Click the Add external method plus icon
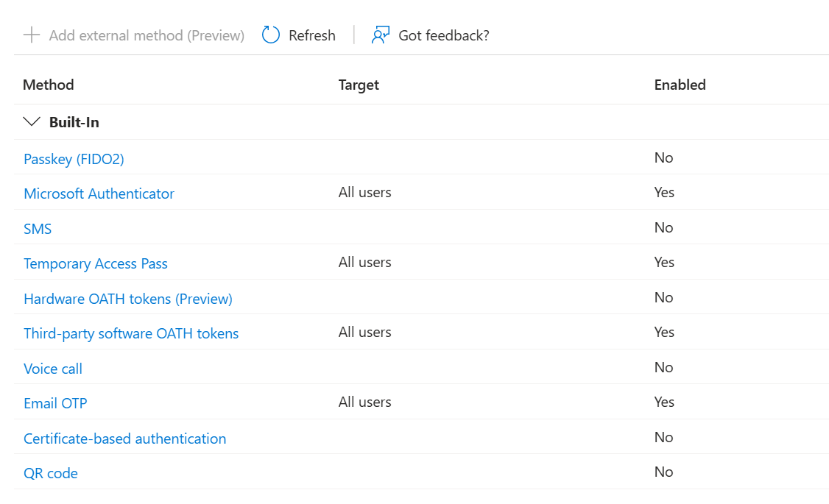 point(32,35)
